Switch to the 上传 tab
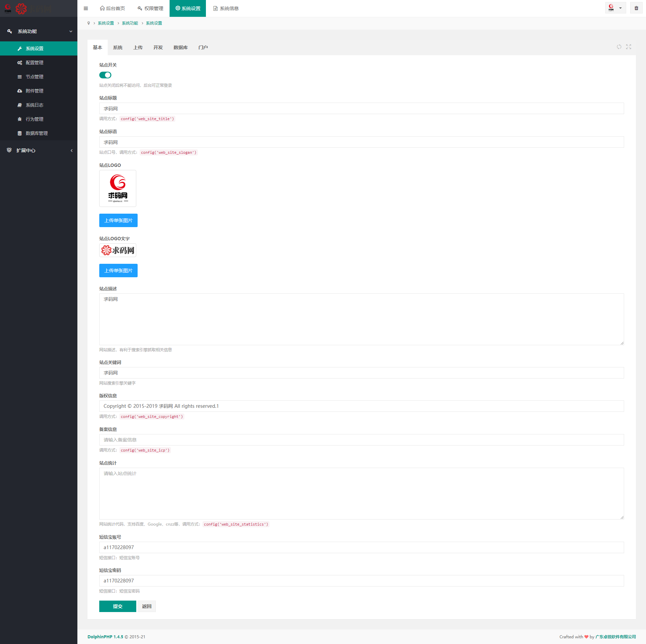This screenshot has height=644, width=646. click(x=138, y=47)
